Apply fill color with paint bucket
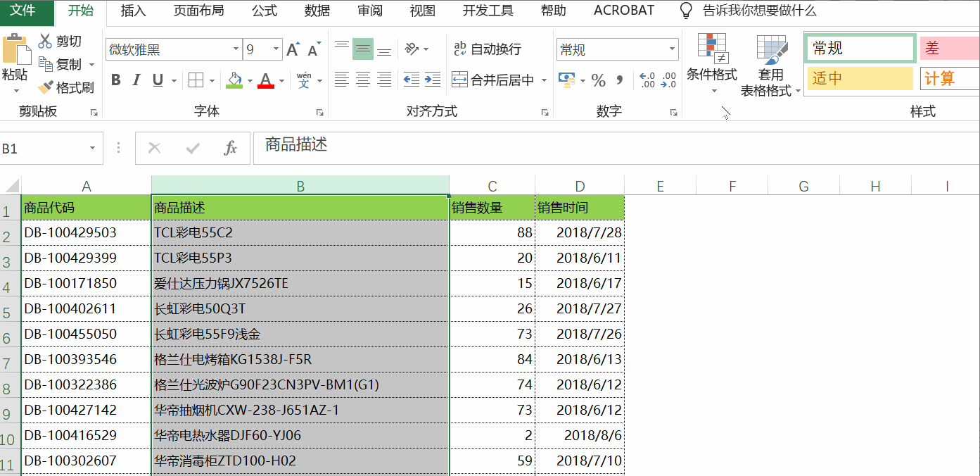Viewport: 980px width, 476px height. click(x=234, y=80)
